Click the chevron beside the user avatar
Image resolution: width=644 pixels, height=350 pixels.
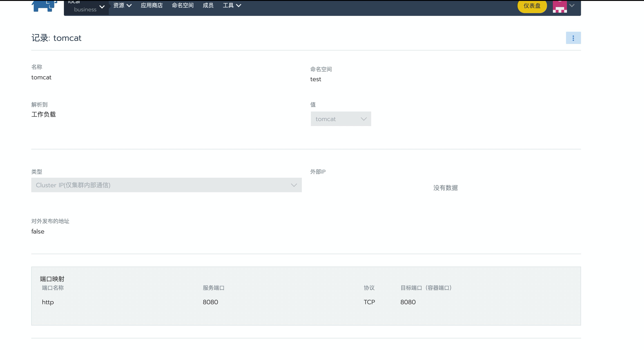572,5
